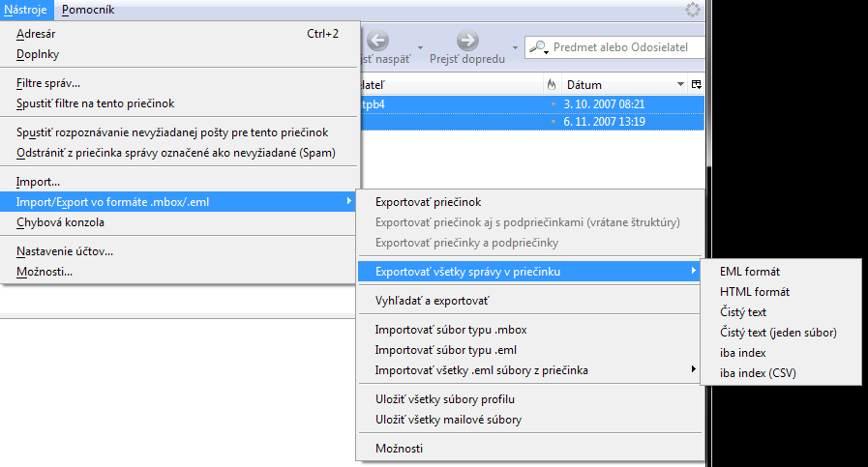Click the junk flame column icon

pos(552,85)
